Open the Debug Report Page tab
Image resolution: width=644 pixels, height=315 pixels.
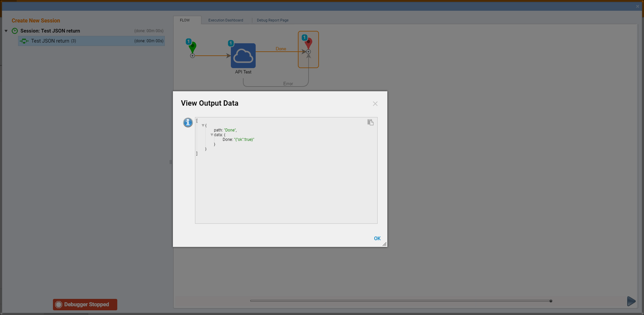[273, 20]
